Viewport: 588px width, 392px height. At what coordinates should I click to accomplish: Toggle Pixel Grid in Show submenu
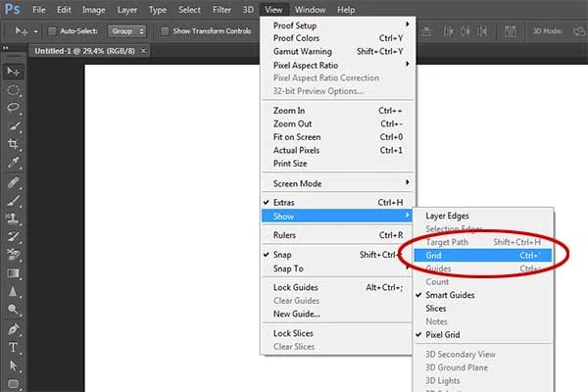tap(482, 334)
